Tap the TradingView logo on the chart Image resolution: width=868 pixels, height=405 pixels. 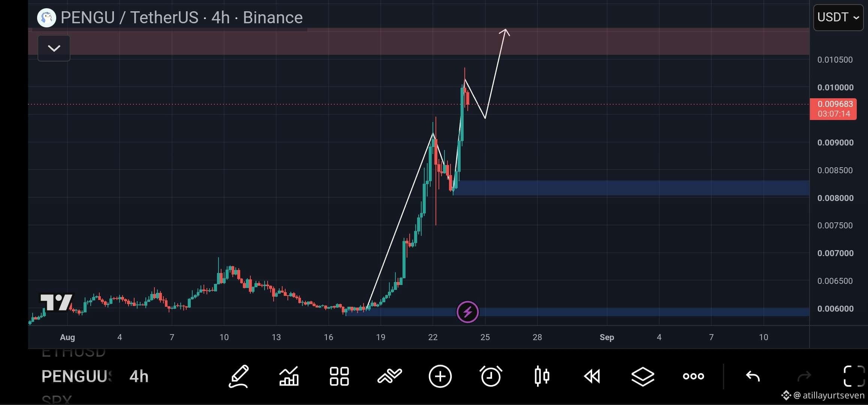[x=57, y=302]
